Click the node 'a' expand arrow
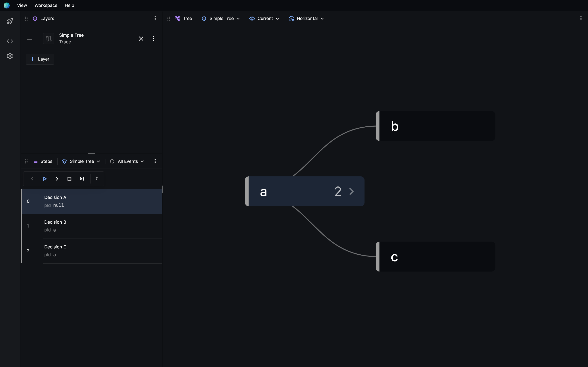Screen dimensions: 588x367 351,191
